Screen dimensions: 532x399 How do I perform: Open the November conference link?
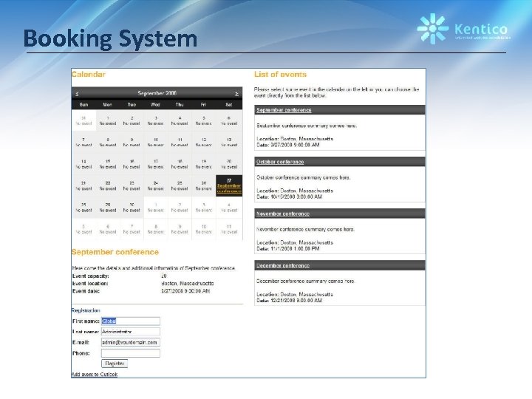click(x=283, y=214)
